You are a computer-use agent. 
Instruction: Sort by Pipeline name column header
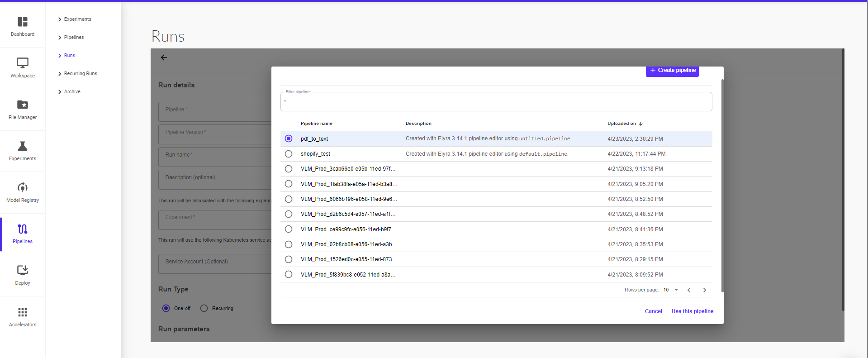tap(317, 124)
